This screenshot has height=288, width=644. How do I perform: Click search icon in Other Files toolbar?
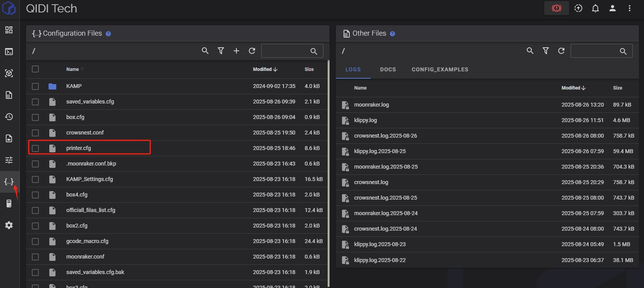[x=530, y=51]
